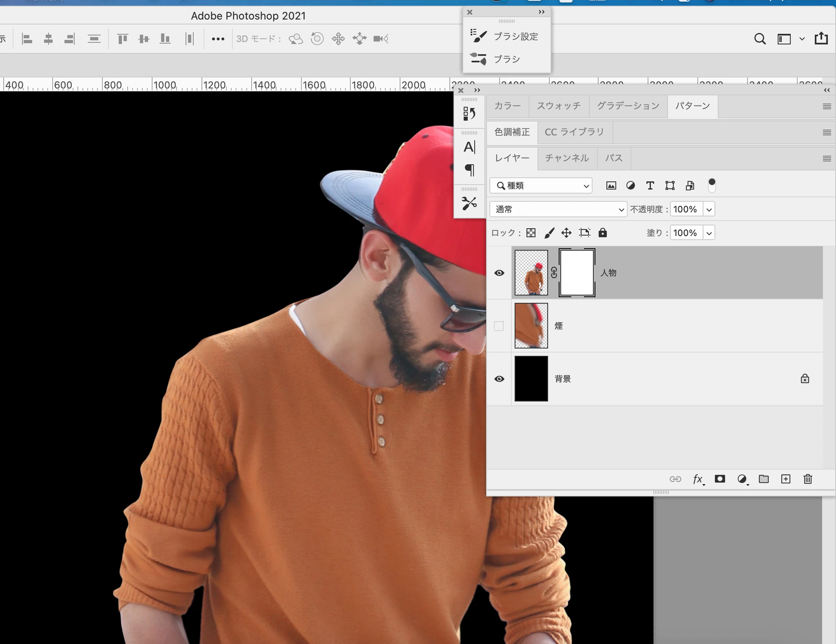Click the delete layer trash icon
Screen dimensions: 836x644
(x=807, y=479)
